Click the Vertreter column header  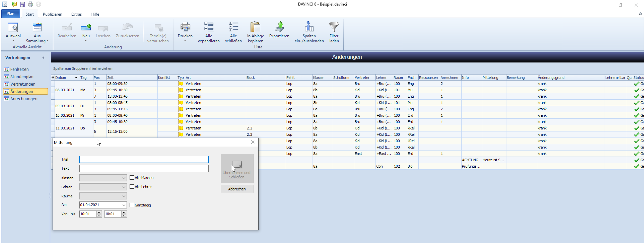365,77
